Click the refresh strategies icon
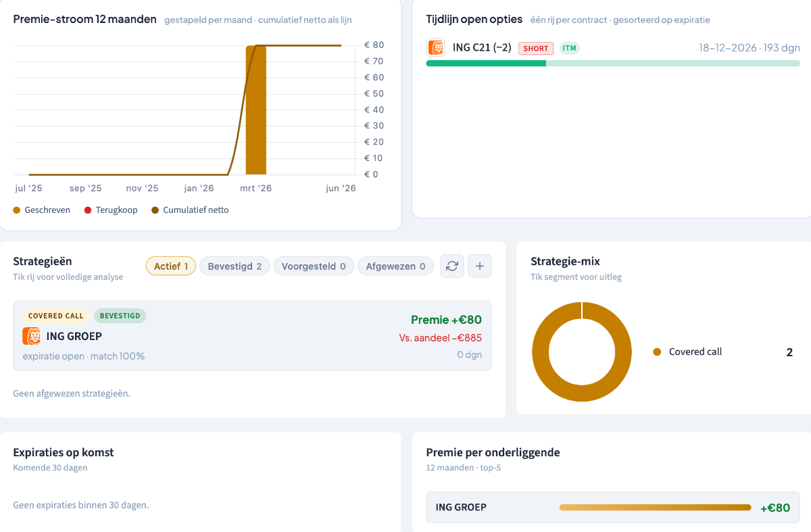 452,266
